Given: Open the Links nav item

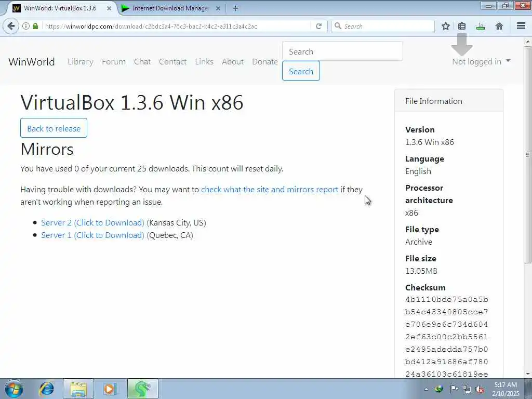Looking at the screenshot, I should tap(204, 62).
